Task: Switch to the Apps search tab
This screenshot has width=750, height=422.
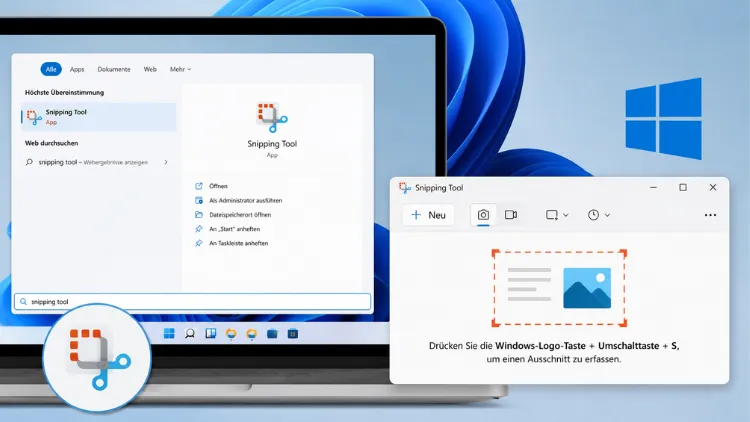Action: pyautogui.click(x=77, y=69)
